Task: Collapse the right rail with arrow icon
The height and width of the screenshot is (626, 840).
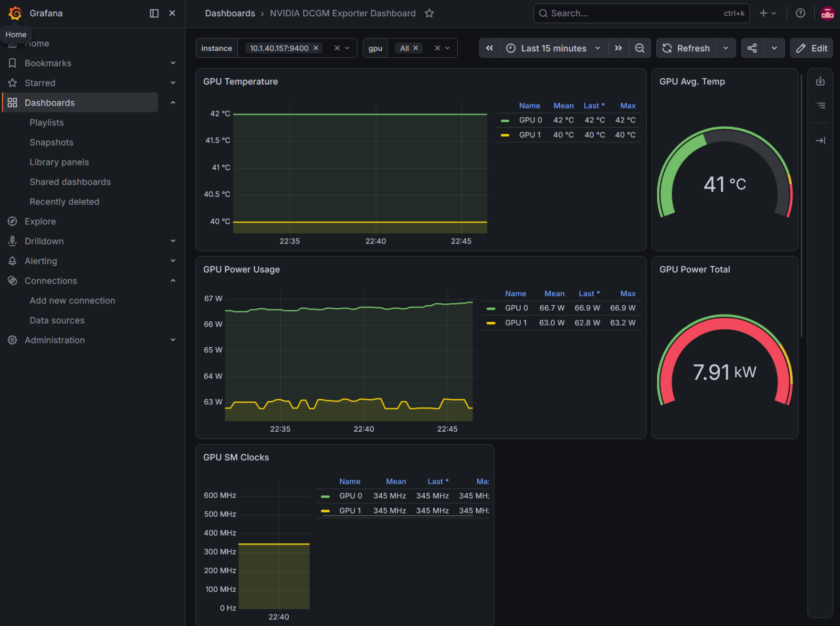Action: pos(821,140)
